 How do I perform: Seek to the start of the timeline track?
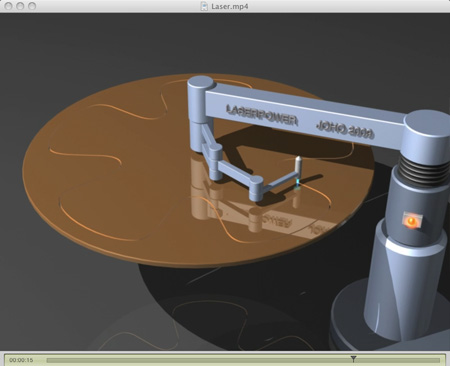coord(48,360)
